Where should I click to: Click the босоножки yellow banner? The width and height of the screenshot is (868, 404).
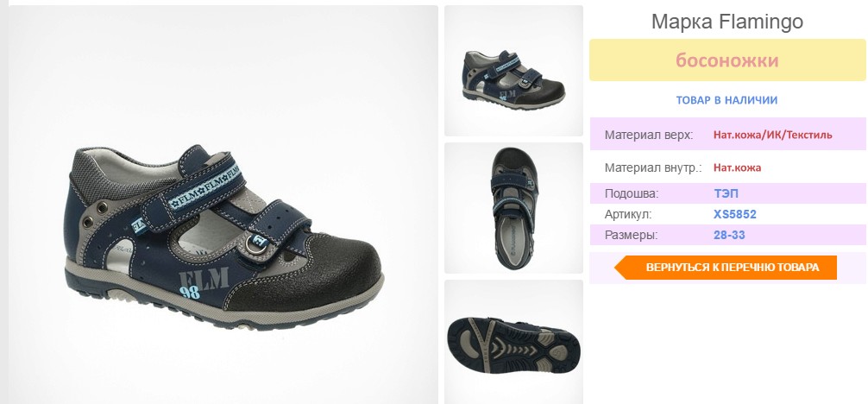(x=726, y=60)
